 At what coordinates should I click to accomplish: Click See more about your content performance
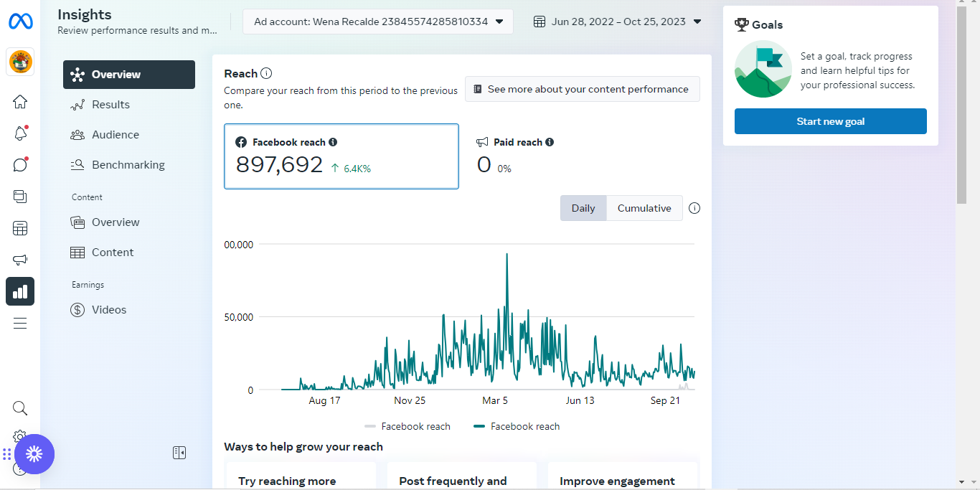pyautogui.click(x=582, y=89)
